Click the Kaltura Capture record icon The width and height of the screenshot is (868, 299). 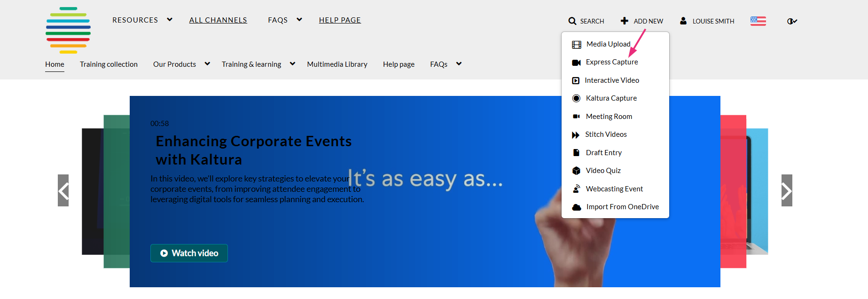[576, 98]
